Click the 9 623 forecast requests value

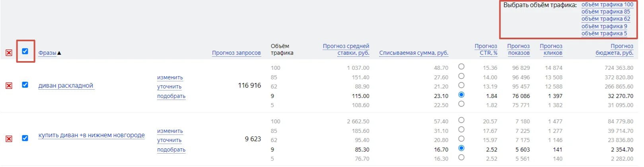point(253,139)
